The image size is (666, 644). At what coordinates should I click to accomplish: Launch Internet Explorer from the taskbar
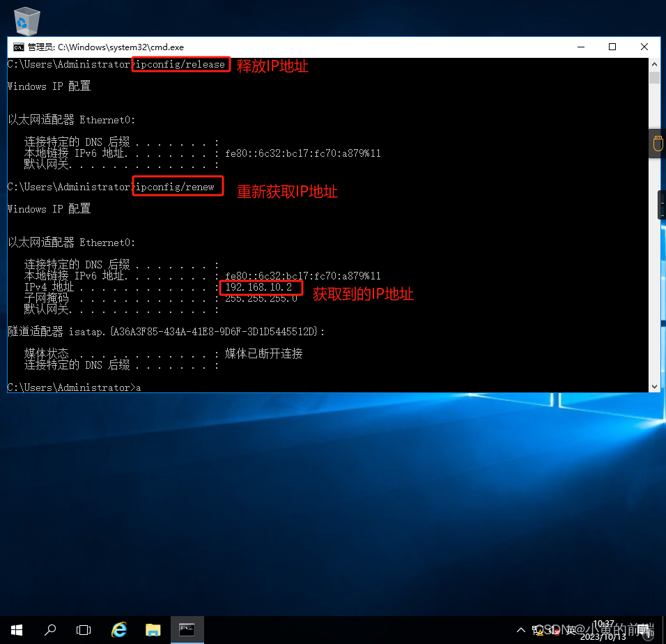click(x=118, y=629)
